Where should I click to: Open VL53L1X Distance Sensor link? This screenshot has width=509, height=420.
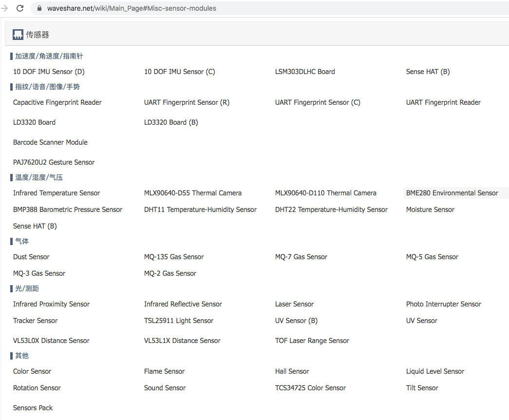point(182,341)
